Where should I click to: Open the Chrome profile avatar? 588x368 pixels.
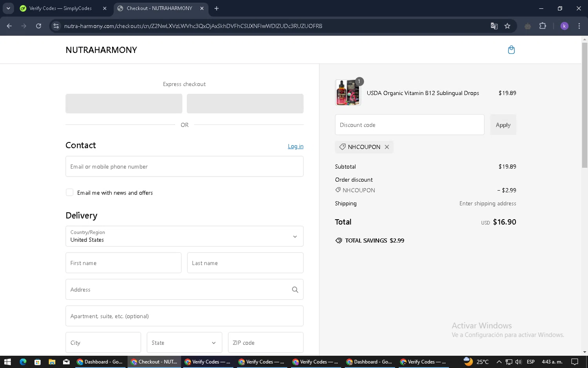[564, 26]
